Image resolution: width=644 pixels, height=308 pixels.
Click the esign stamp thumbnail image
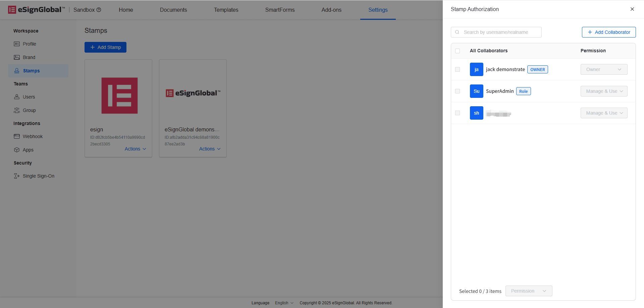click(119, 96)
